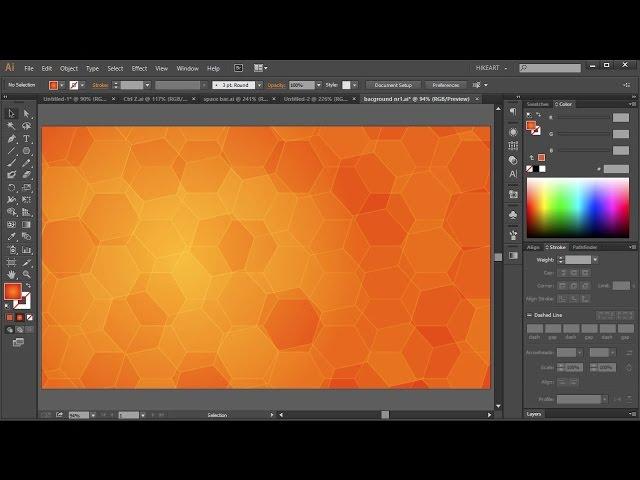The width and height of the screenshot is (640, 480).
Task: Select the Lasso tool
Action: [27, 126]
